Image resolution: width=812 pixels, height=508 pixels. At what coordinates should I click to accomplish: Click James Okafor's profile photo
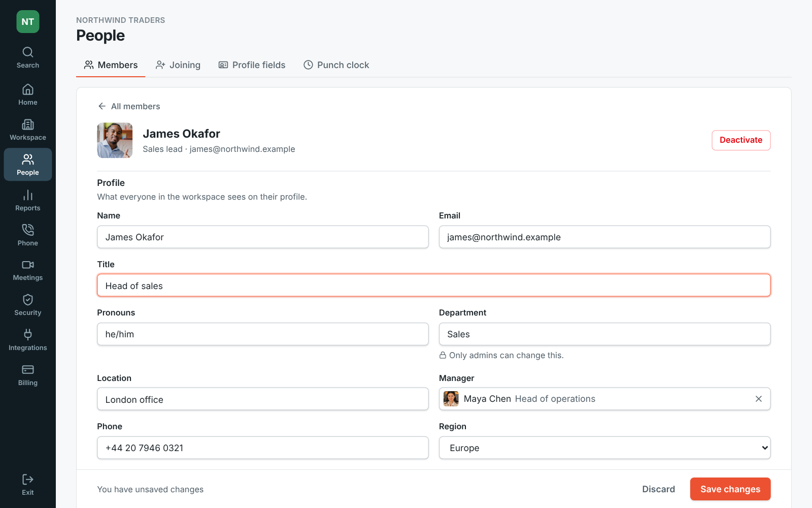[x=115, y=140]
